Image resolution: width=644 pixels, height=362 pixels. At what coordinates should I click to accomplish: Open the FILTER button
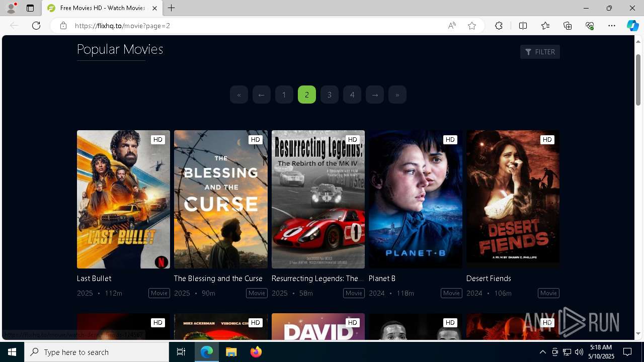click(x=540, y=52)
